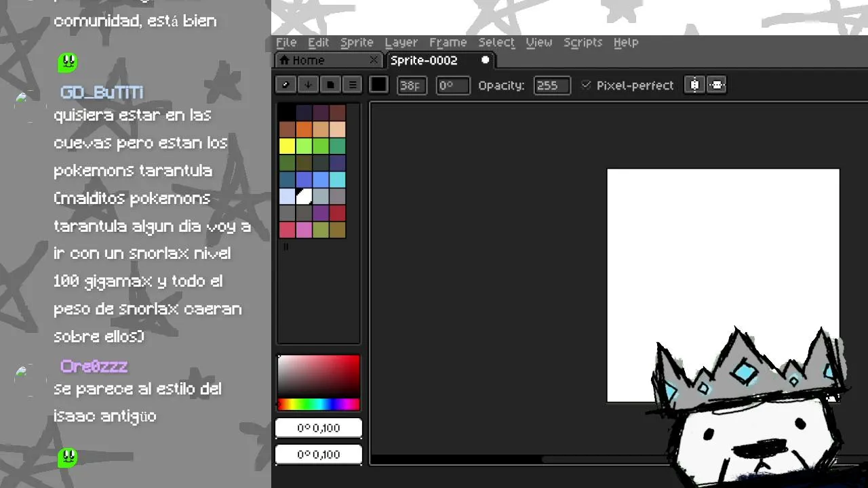Pick the cyan palette swatch
This screenshot has height=488, width=868.
(x=338, y=180)
